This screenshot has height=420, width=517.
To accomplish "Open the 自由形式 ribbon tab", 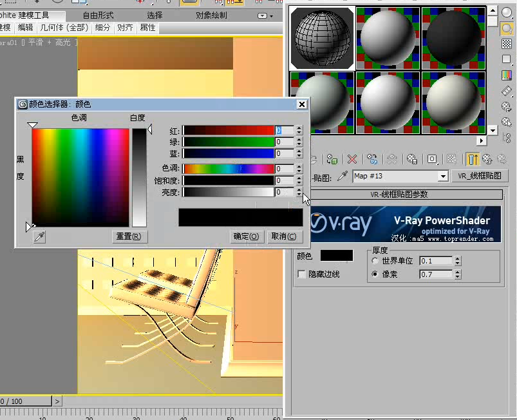I will point(99,15).
